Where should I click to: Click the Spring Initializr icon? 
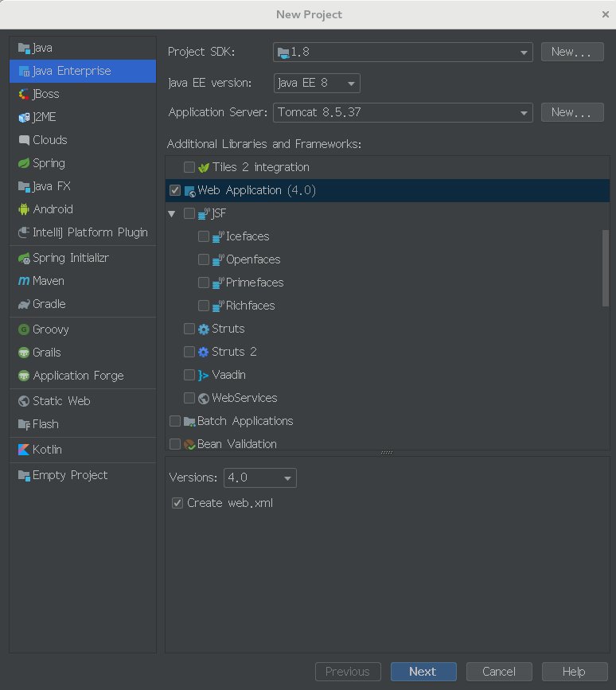click(24, 259)
